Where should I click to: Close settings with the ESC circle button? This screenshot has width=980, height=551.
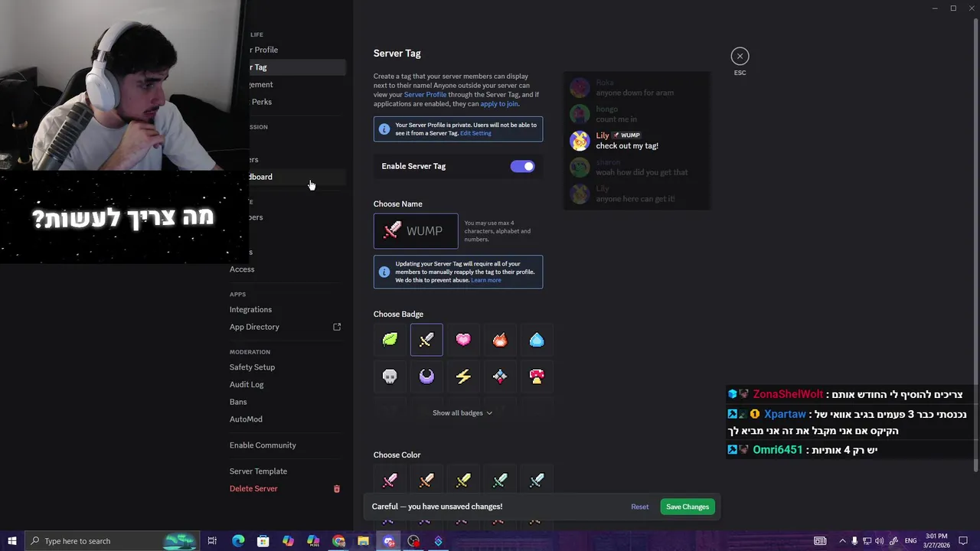pos(740,56)
